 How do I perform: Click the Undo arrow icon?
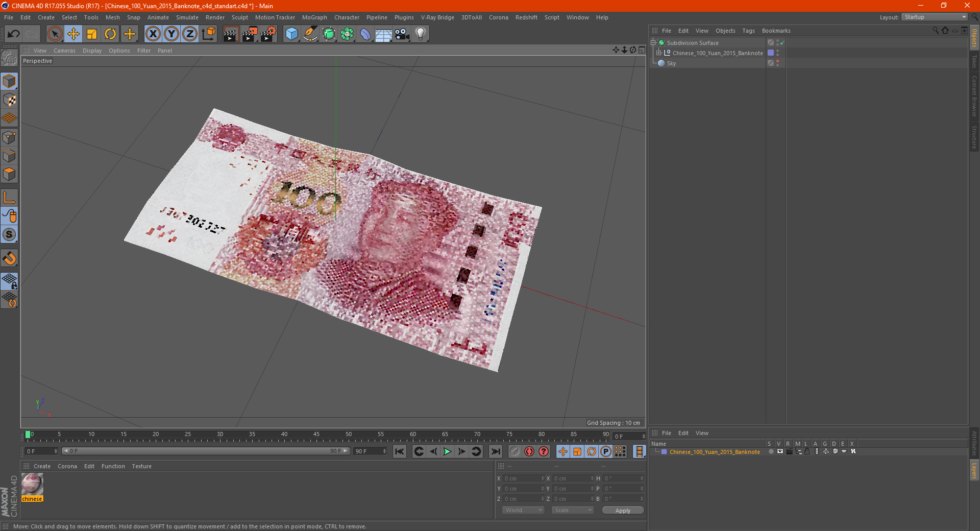coord(14,34)
